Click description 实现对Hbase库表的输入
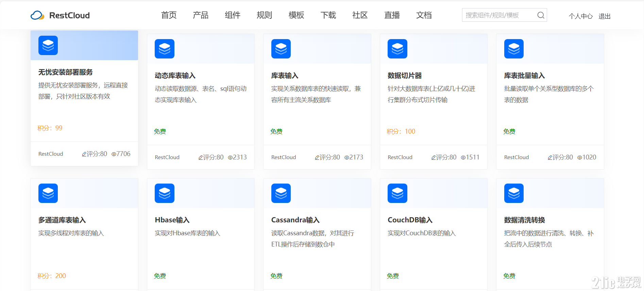The width and height of the screenshot is (644, 291). pyautogui.click(x=188, y=233)
